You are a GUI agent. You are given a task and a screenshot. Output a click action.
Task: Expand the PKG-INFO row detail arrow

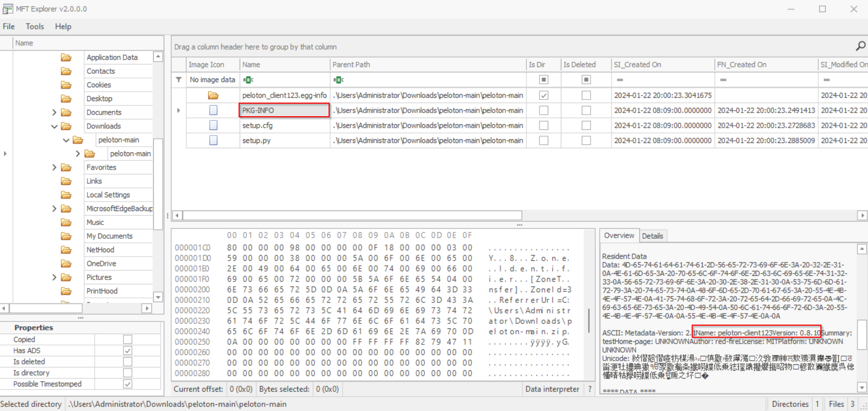(x=178, y=110)
